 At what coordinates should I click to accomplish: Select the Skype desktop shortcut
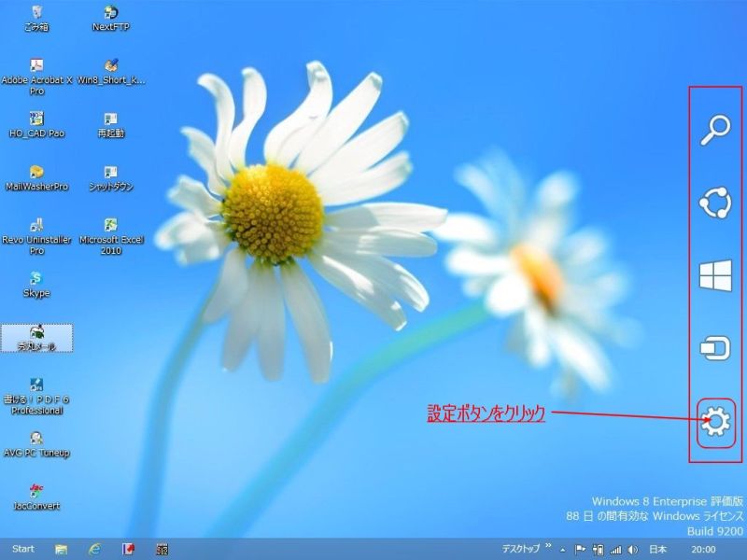pyautogui.click(x=36, y=279)
